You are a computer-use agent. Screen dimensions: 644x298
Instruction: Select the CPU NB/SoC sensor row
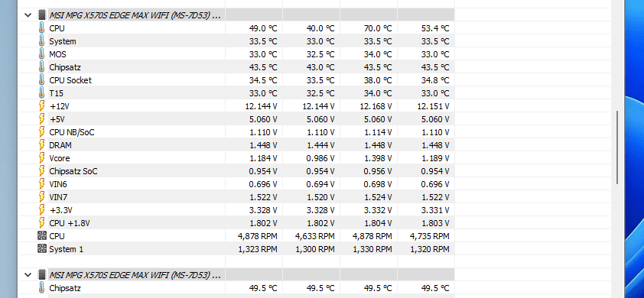point(236,132)
